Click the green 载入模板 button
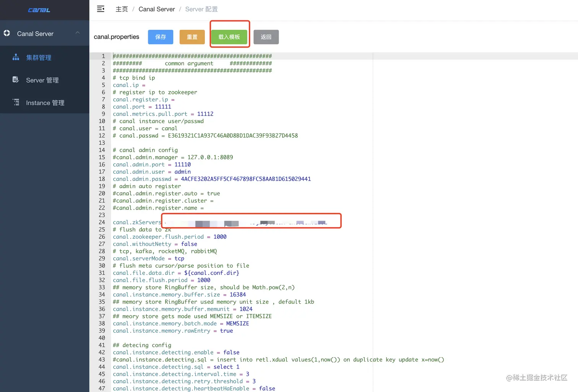Viewport: 578px width, 392px height. tap(229, 37)
